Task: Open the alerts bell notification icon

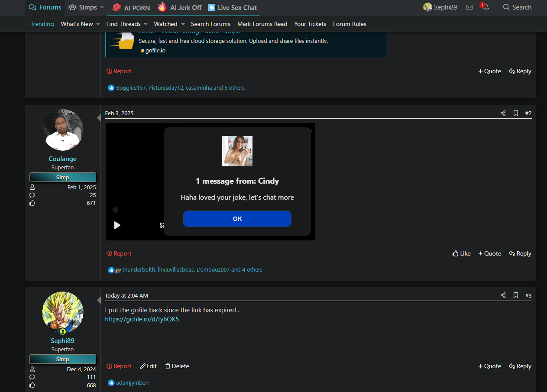Action: pyautogui.click(x=486, y=7)
